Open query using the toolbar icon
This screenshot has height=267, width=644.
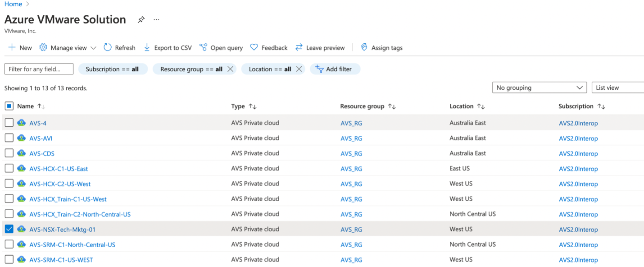pyautogui.click(x=203, y=47)
